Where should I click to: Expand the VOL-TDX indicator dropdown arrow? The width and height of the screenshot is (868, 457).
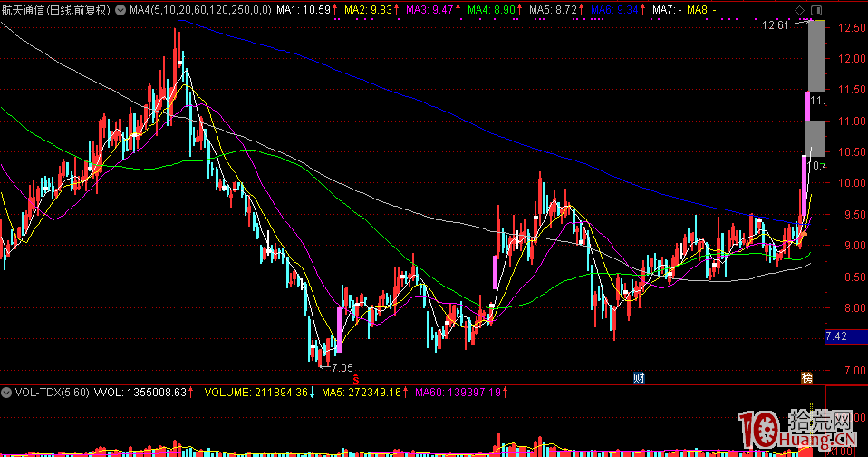tap(6, 393)
